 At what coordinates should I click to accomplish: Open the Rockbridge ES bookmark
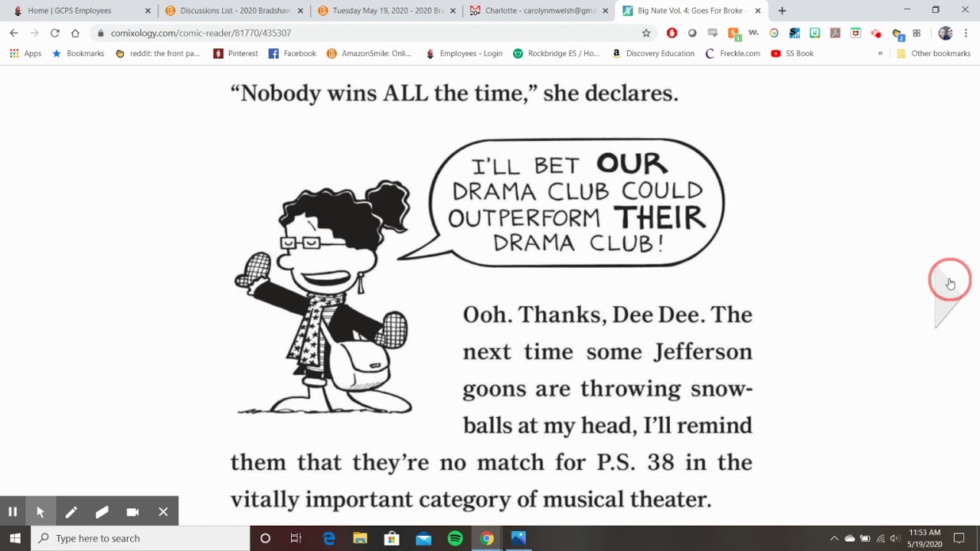click(557, 54)
